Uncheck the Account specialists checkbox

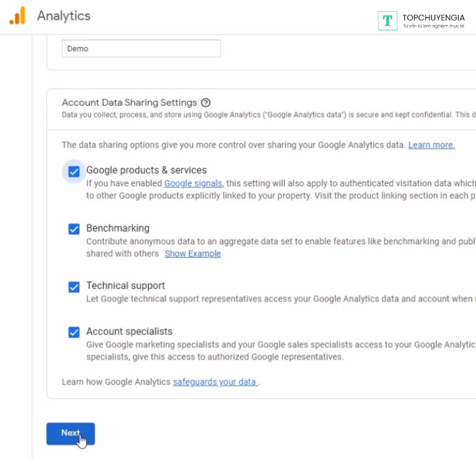coord(74,332)
